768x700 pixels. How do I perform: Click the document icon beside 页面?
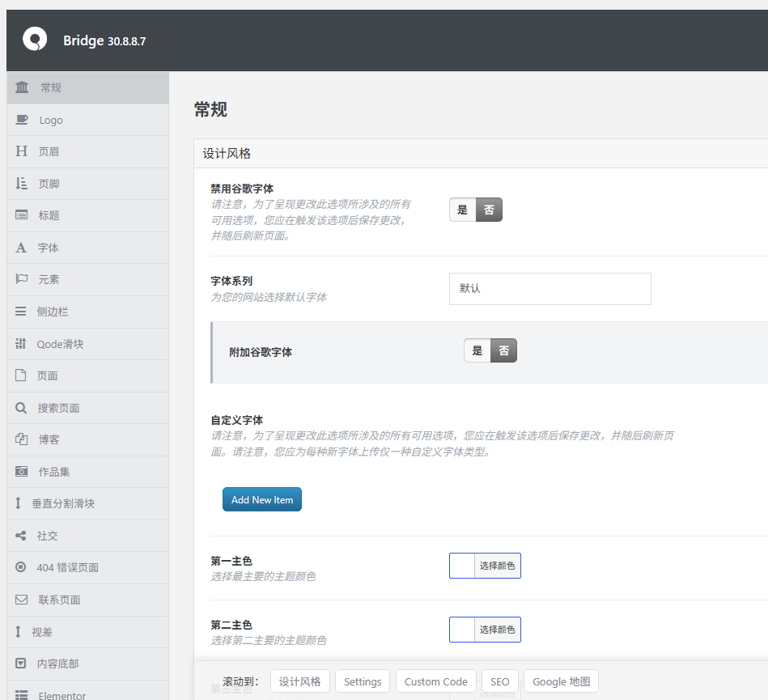pyautogui.click(x=20, y=375)
